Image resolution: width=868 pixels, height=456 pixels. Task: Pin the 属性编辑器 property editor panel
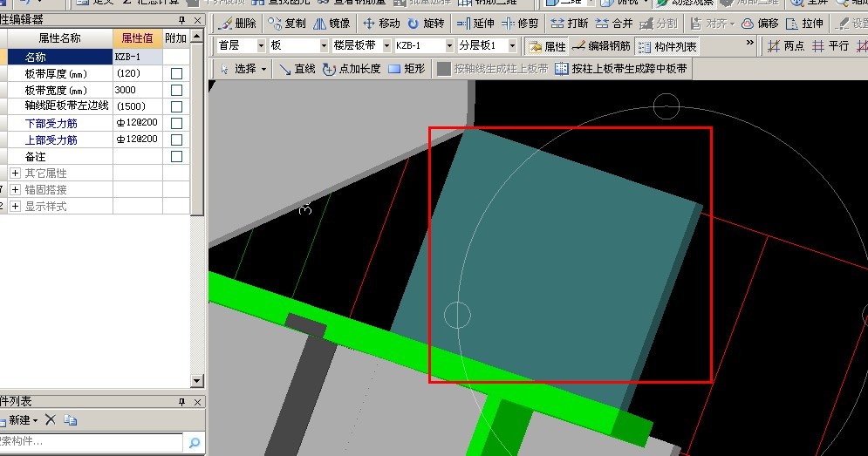click(x=181, y=20)
